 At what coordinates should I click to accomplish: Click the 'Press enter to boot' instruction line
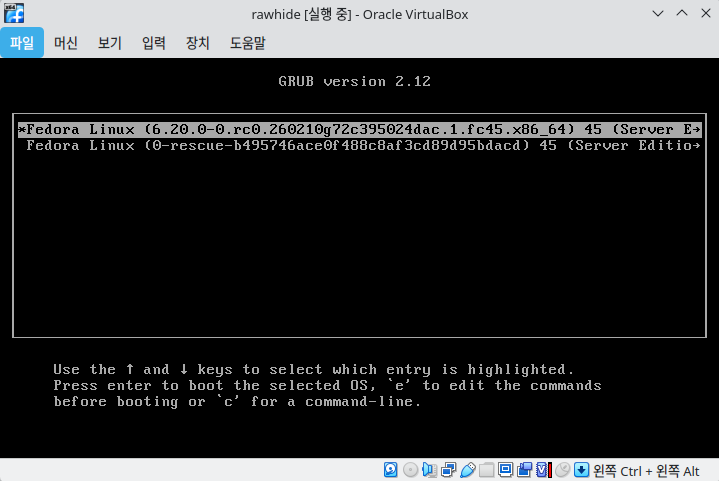tap(327, 386)
